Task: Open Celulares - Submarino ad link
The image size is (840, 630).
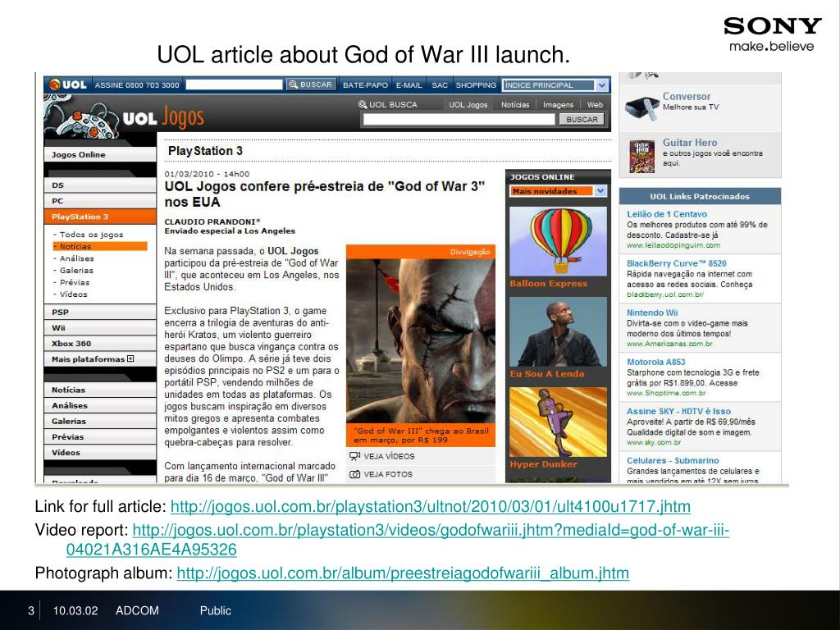Action: tap(673, 460)
